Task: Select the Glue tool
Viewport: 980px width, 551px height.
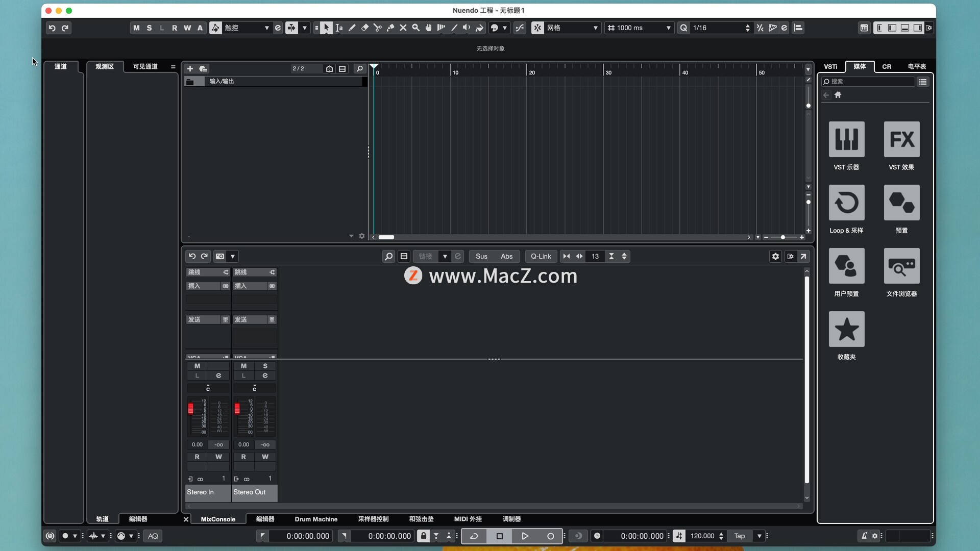Action: point(390,28)
